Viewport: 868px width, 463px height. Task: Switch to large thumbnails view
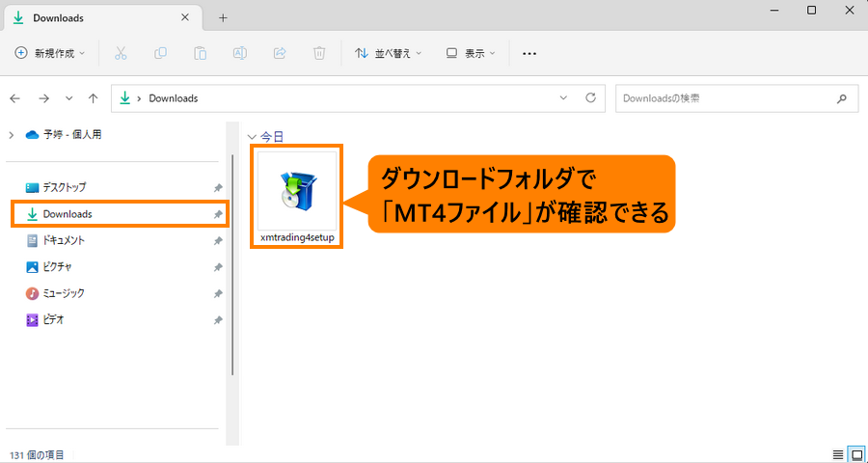856,454
